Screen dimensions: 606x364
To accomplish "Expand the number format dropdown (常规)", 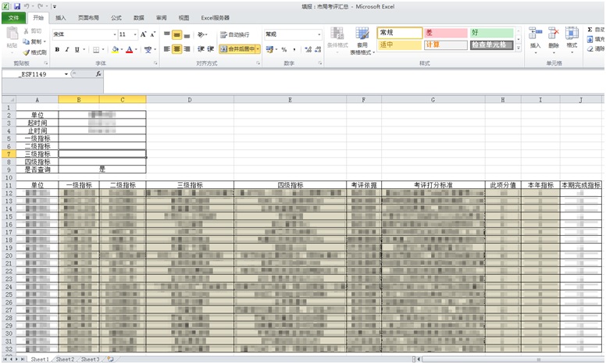I will pos(319,34).
